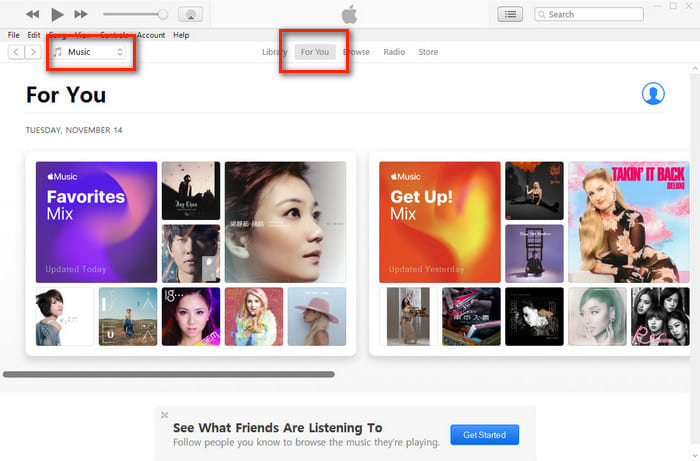Click the rewind previous track button
The image size is (700, 461).
[32, 14]
